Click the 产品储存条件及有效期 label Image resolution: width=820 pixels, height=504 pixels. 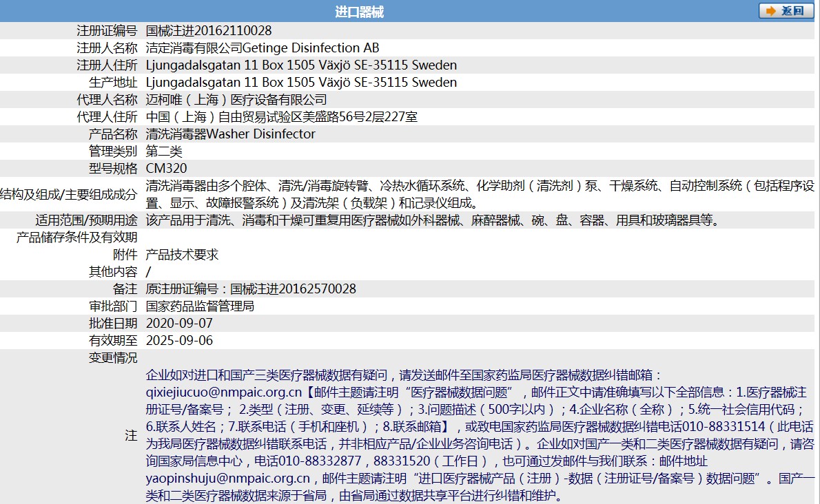77,238
